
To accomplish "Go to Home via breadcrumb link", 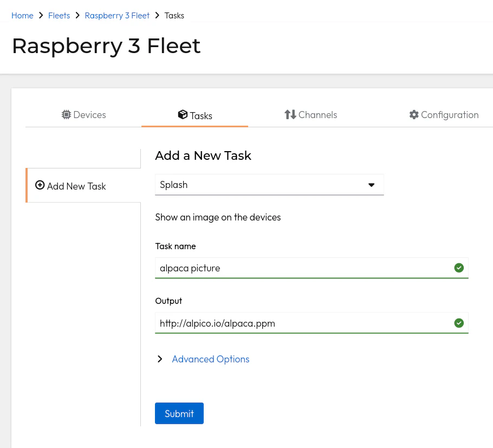I will (22, 15).
